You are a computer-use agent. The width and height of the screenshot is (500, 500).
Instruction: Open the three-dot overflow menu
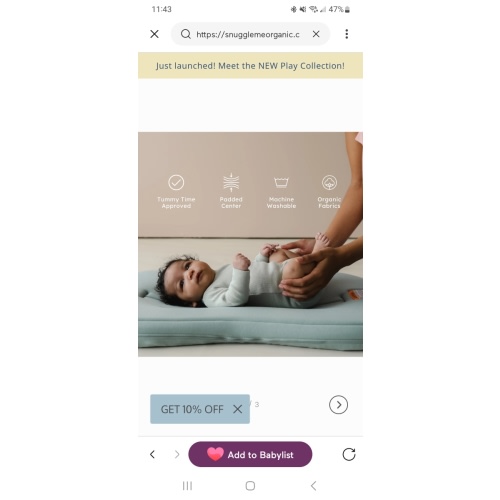(x=347, y=34)
